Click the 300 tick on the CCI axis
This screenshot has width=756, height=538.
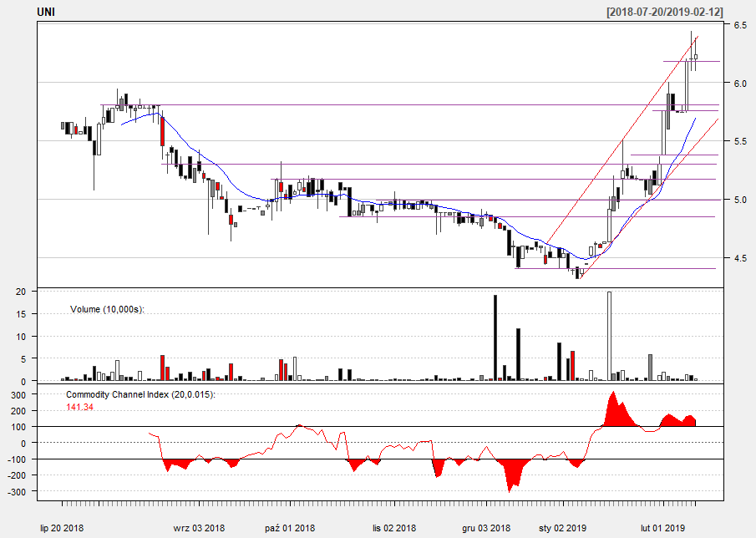[x=18, y=394]
